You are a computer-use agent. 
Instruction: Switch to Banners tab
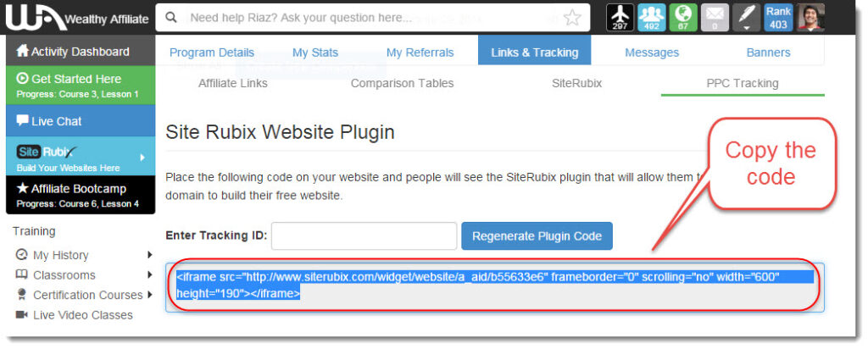768,53
